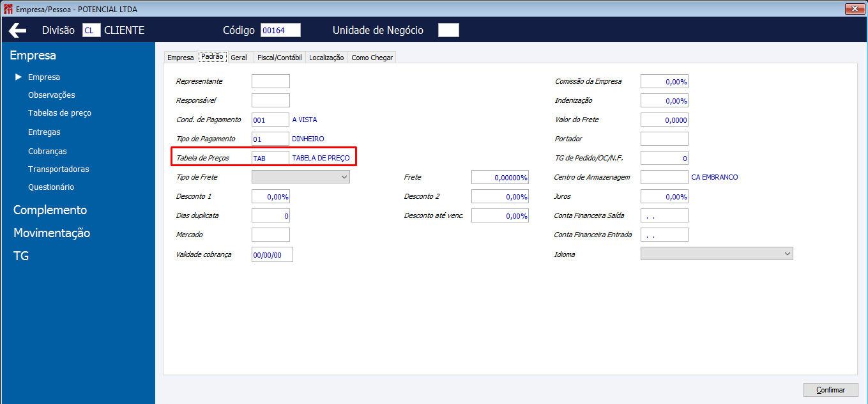Click the CA EMBRANCO text
The image size is (868, 404).
click(715, 177)
